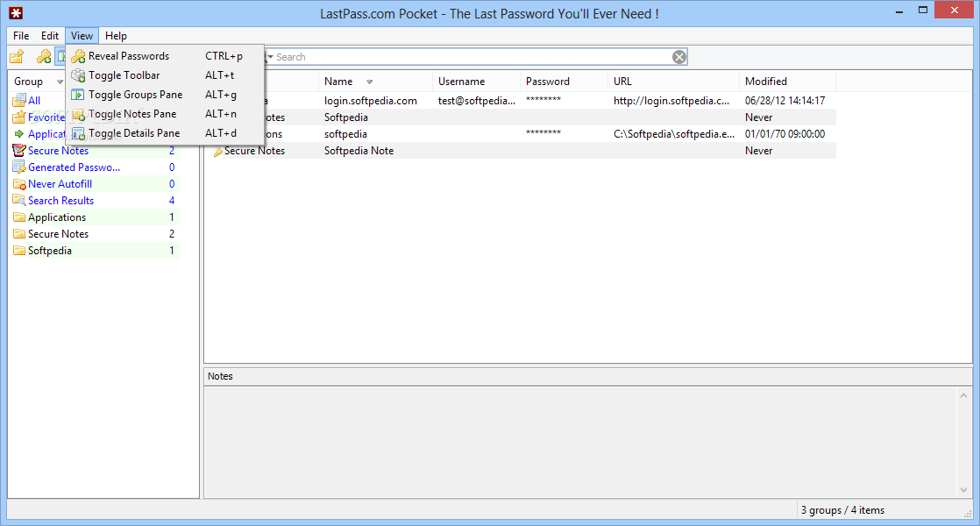Screen dimensions: 980x526
Task: Sort by the Modified column header
Action: (x=787, y=82)
